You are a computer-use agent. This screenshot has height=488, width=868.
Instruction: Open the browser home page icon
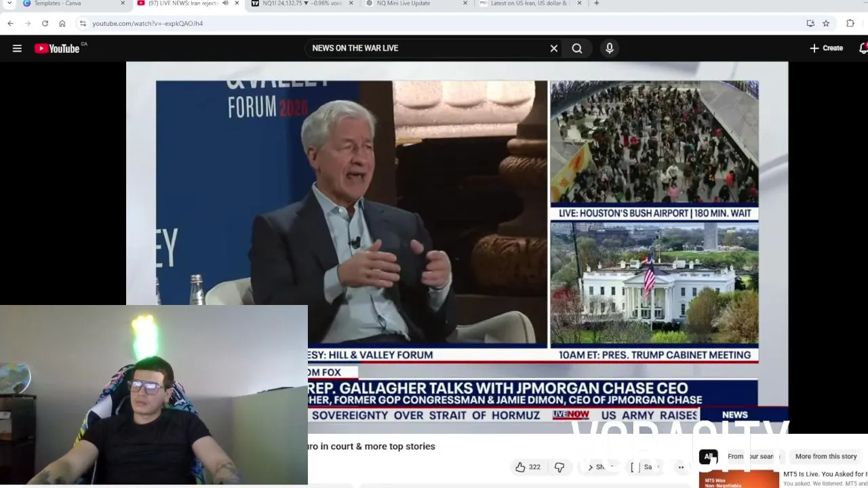[62, 23]
